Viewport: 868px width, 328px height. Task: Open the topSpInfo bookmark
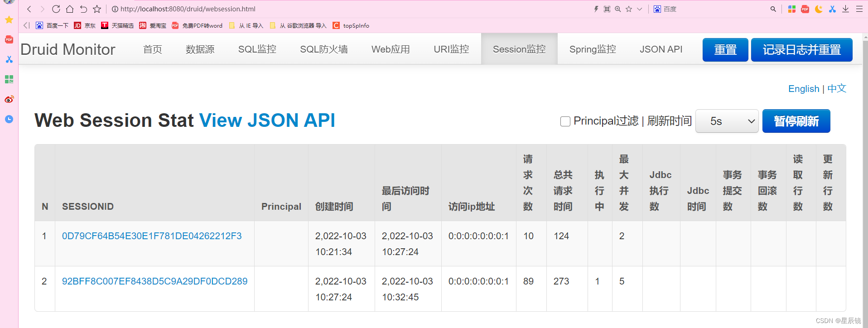[x=351, y=25]
